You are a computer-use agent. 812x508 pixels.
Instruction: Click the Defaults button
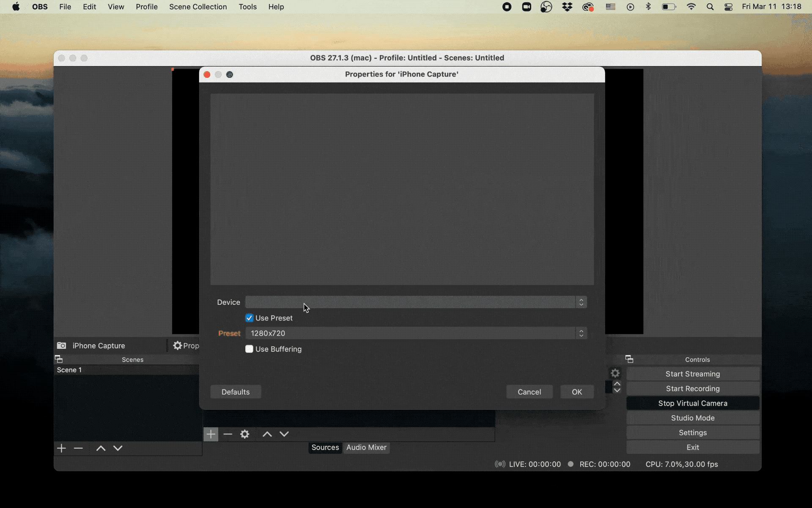(235, 392)
